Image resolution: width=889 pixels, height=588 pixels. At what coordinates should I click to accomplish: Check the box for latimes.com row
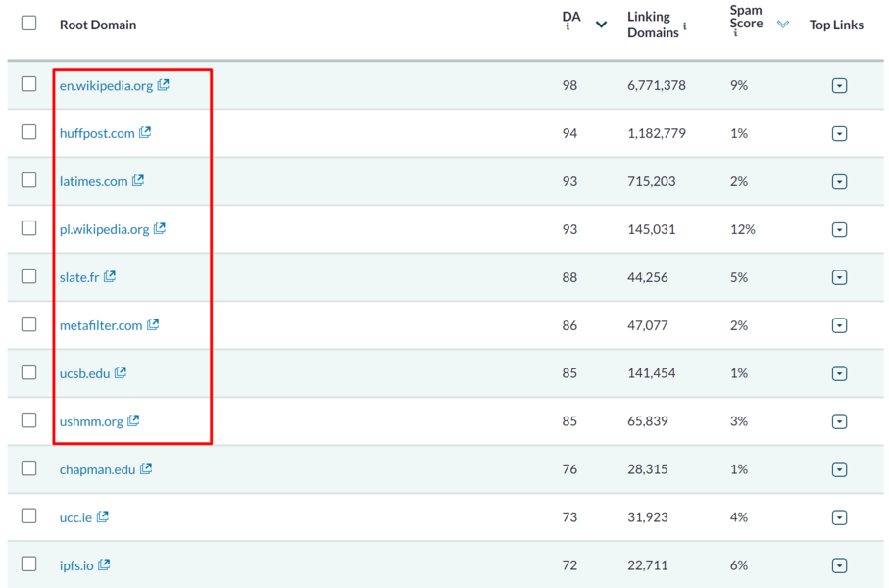click(x=29, y=179)
